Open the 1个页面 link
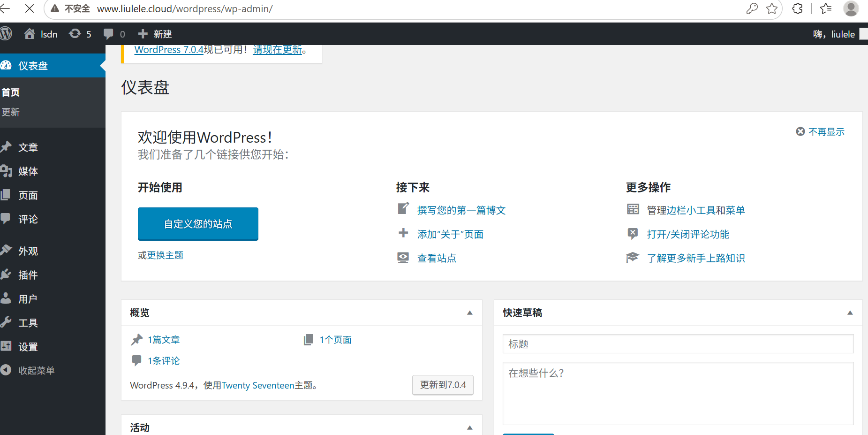The height and width of the screenshot is (435, 868). [336, 340]
